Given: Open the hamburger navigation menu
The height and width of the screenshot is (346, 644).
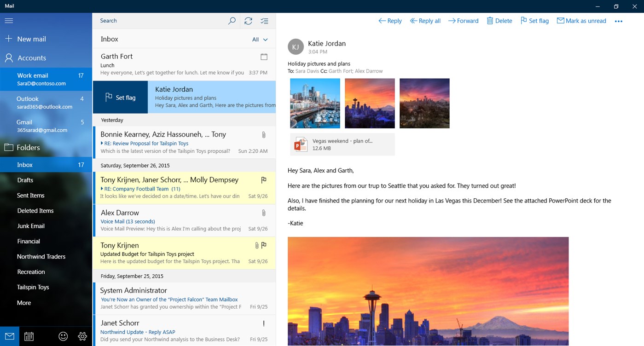Looking at the screenshot, I should (9, 20).
